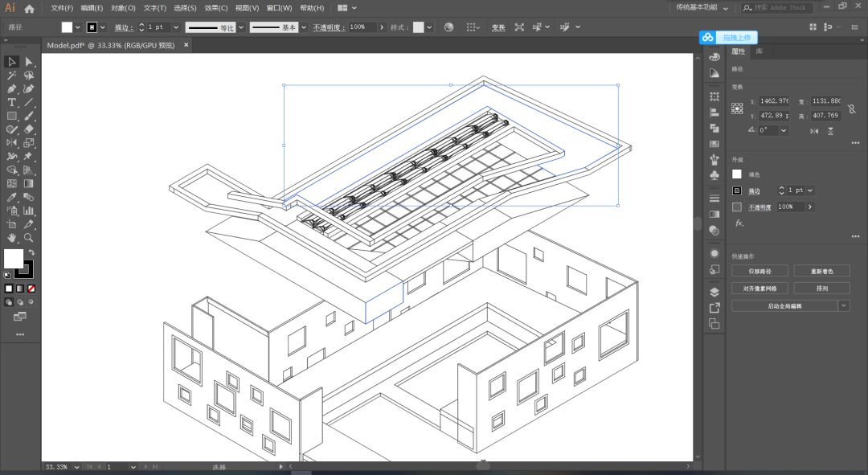This screenshot has height=475, width=868.
Task: Open stroke color dropdown in control bar
Action: click(x=102, y=27)
